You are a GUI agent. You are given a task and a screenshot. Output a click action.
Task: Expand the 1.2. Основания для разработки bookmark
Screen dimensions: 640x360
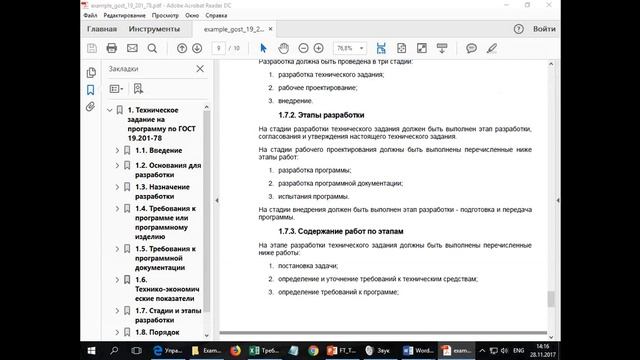coord(117,165)
